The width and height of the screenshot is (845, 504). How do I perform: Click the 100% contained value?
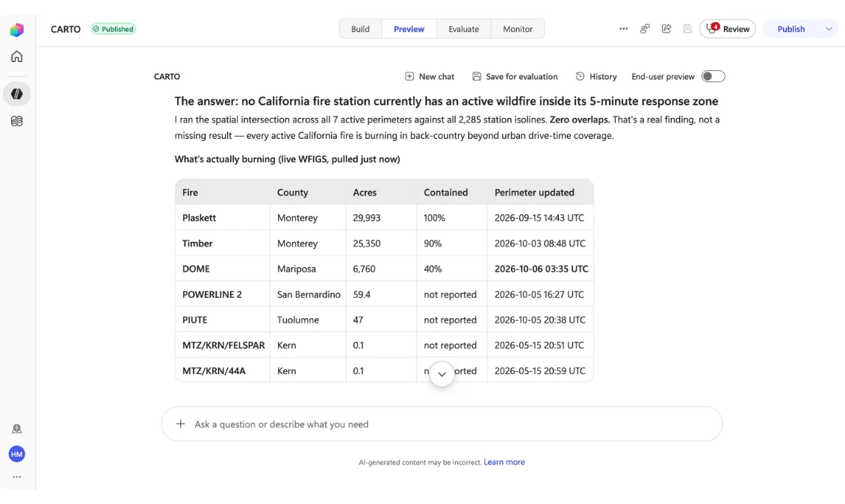coord(434,217)
